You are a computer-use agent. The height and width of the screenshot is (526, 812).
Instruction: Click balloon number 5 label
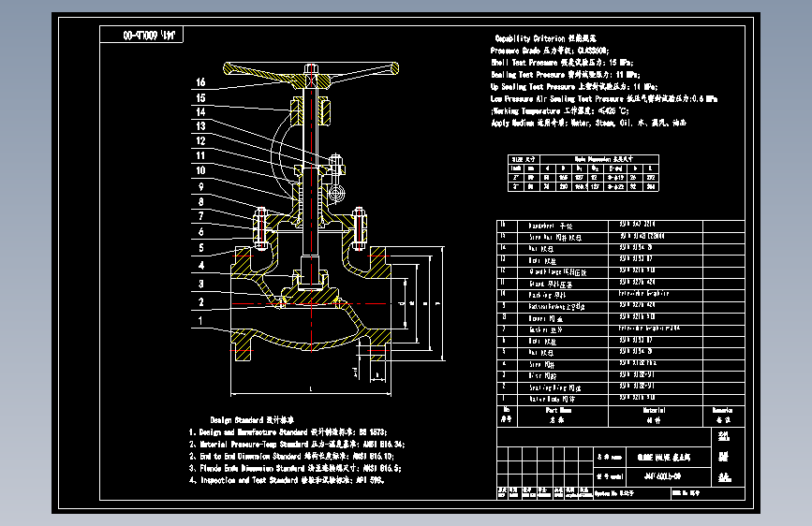pyautogui.click(x=201, y=248)
